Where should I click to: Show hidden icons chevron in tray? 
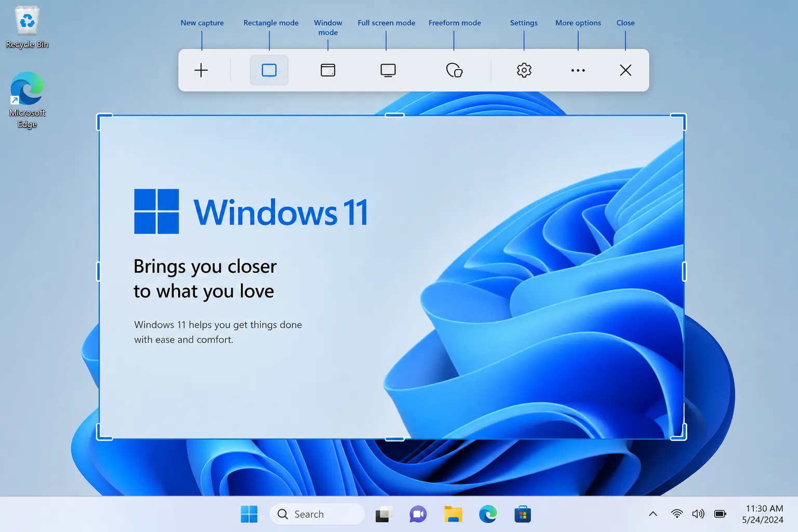click(653, 514)
